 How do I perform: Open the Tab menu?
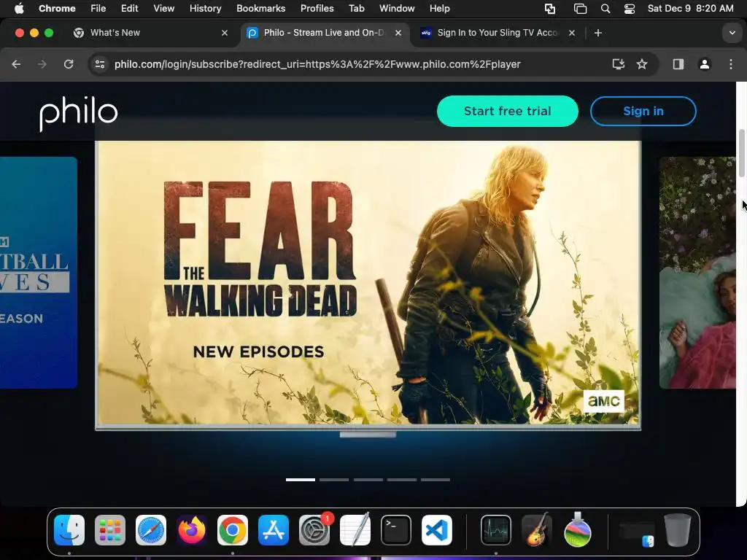point(356,9)
